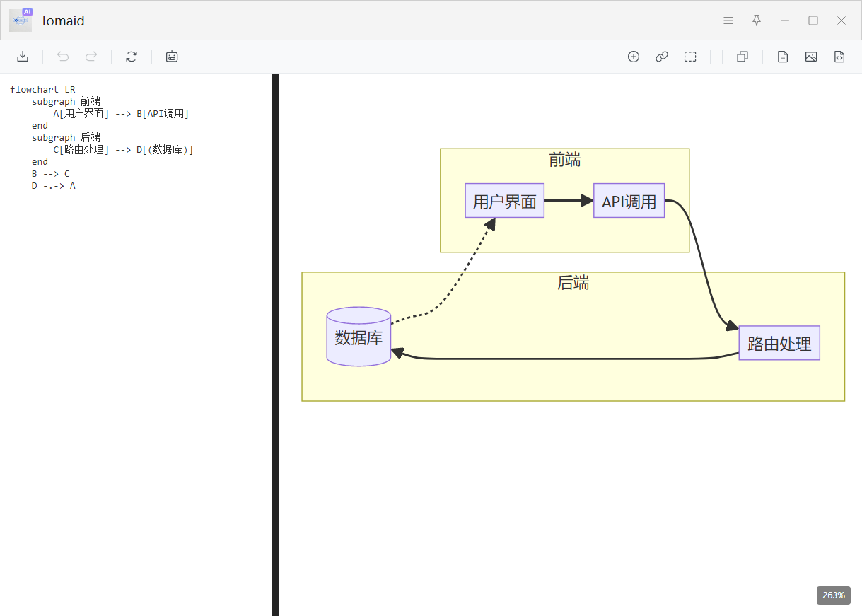Select the API调用 node in diagram
862x616 pixels.
click(629, 202)
